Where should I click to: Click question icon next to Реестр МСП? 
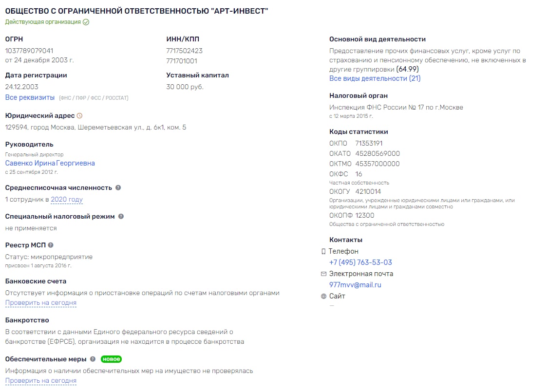tap(51, 245)
